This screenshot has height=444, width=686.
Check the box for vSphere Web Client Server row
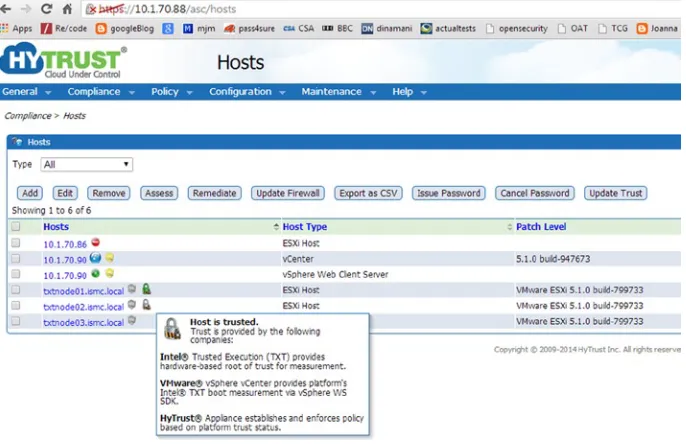coord(16,274)
